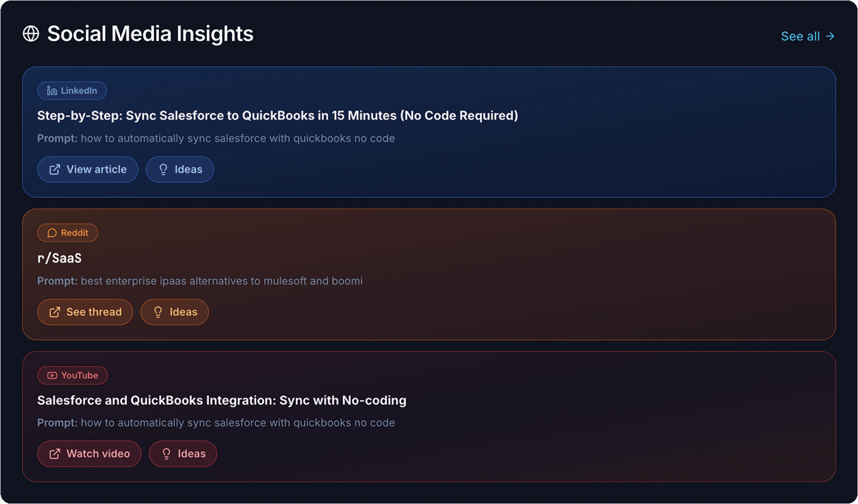Click the YouTube card prompt text

pos(216,423)
